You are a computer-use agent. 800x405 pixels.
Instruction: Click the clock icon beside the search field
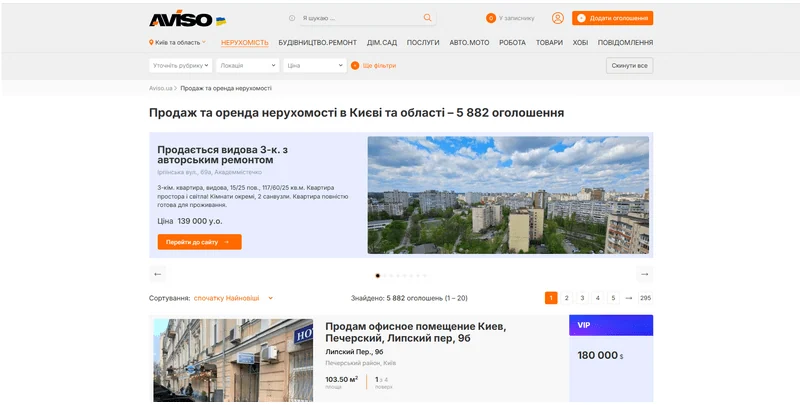point(292,18)
